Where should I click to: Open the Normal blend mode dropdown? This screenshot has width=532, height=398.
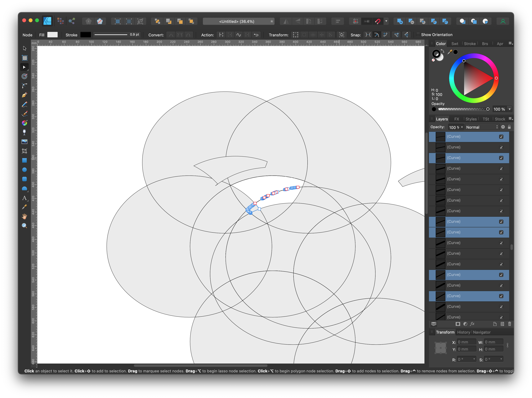click(x=482, y=127)
